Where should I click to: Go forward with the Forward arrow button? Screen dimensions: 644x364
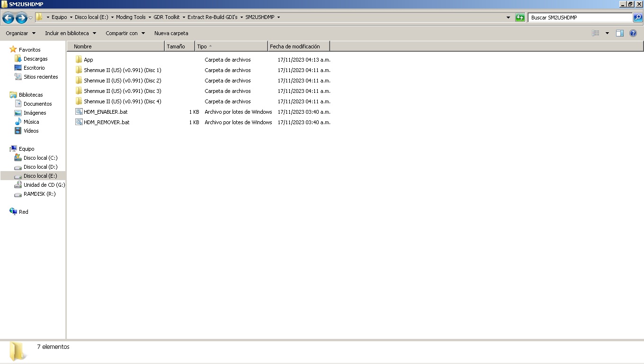[21, 18]
